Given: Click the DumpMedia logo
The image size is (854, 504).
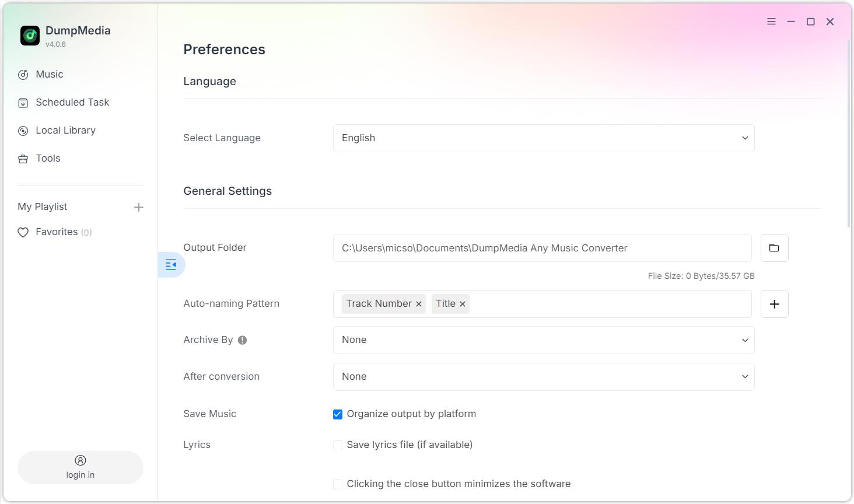Looking at the screenshot, I should (x=30, y=36).
